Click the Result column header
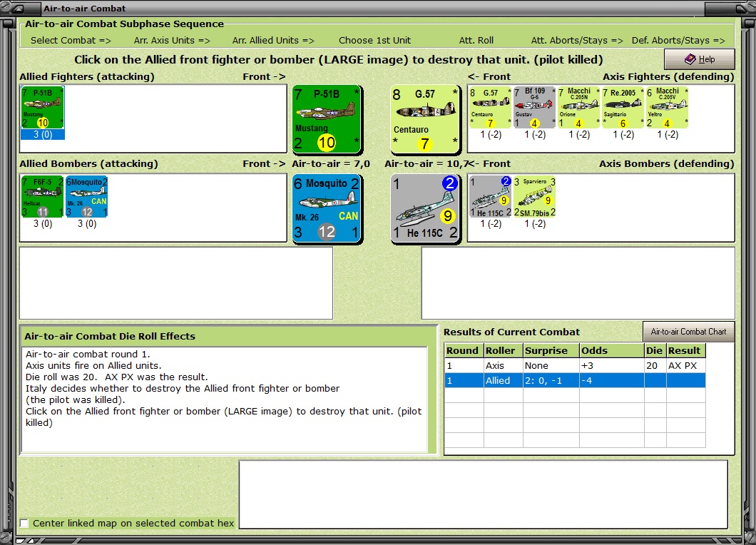The width and height of the screenshot is (756, 545). 685,351
